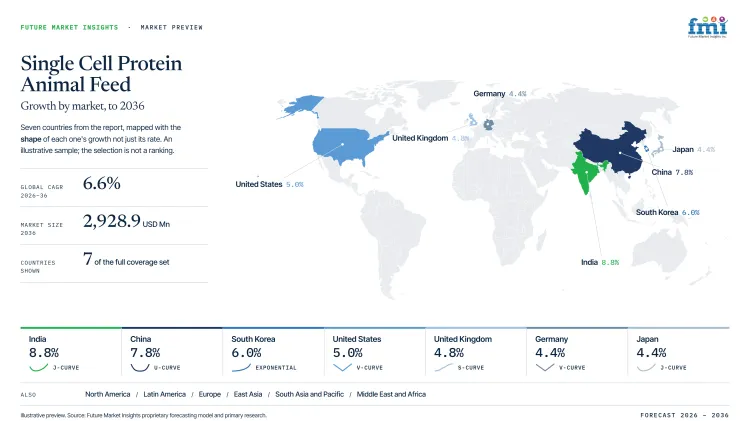Click the Future Market Insights header text
Image resolution: width=750 pixels, height=421 pixels.
69,27
